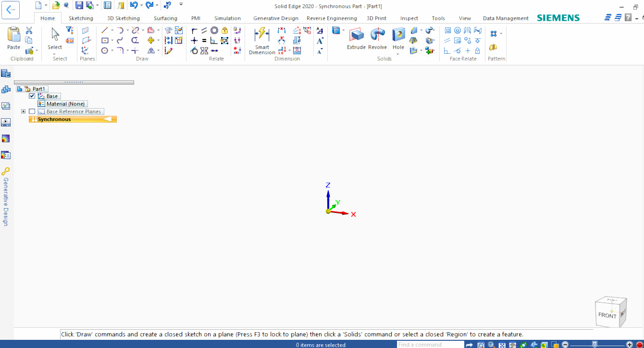Open the Line tool dropdown arrow
This screenshot has height=348, width=644.
112,30
